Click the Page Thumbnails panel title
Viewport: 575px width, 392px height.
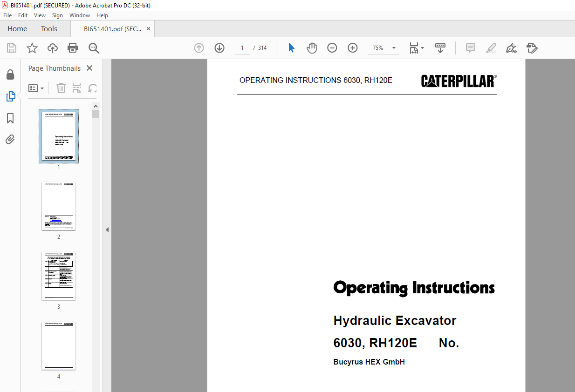(x=55, y=68)
